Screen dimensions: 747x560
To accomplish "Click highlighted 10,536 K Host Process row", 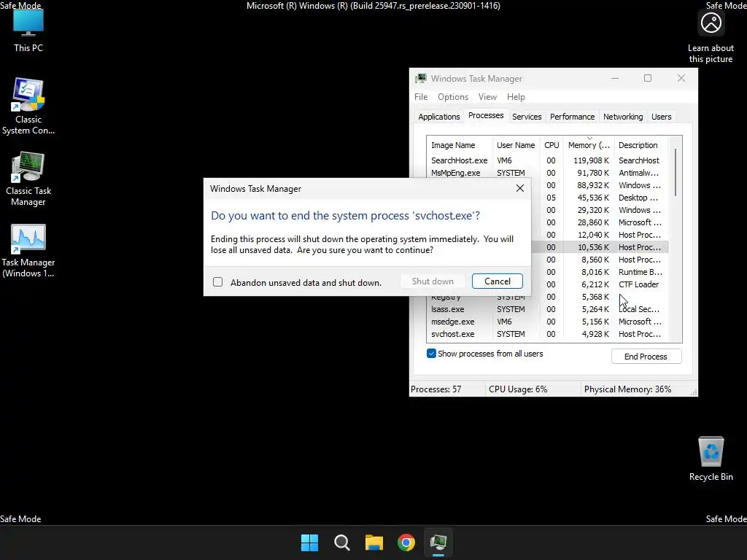I will pyautogui.click(x=600, y=247).
